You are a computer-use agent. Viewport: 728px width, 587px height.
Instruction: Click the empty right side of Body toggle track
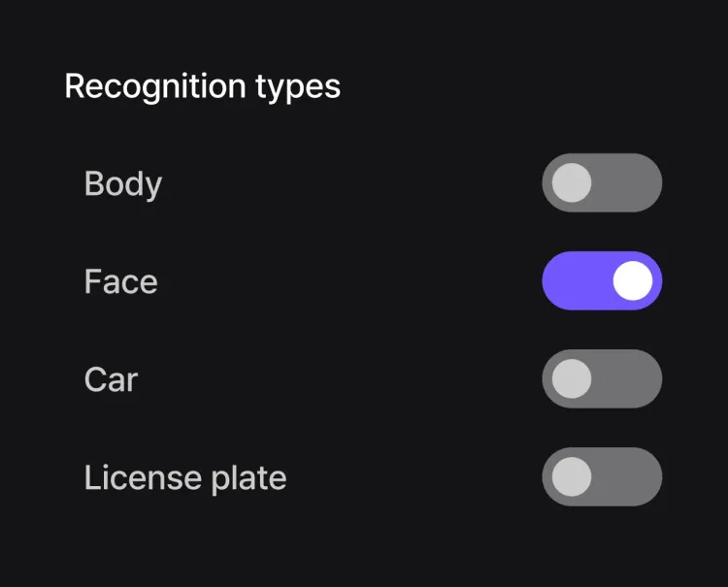click(631, 182)
